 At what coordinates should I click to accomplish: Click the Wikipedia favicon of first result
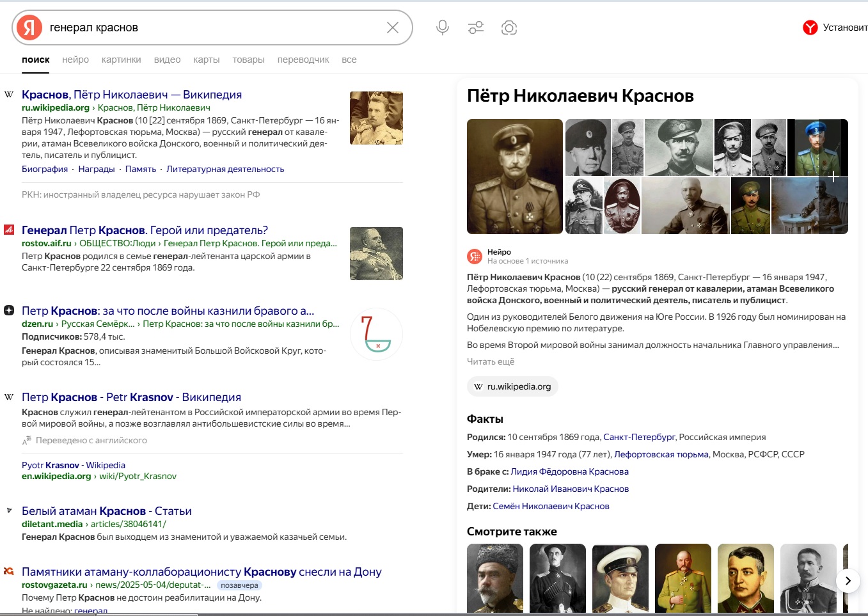tap(9, 95)
